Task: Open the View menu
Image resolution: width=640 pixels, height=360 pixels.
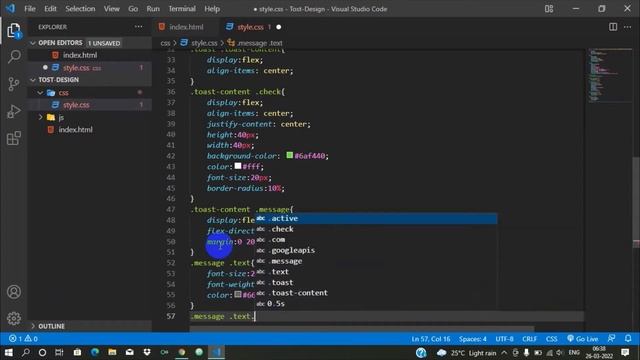Action: [x=111, y=9]
